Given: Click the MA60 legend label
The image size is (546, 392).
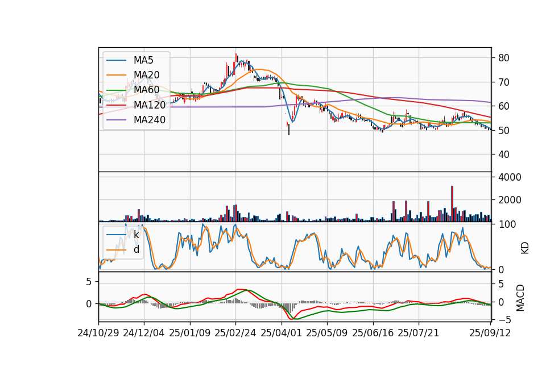Looking at the screenshot, I should click(146, 90).
